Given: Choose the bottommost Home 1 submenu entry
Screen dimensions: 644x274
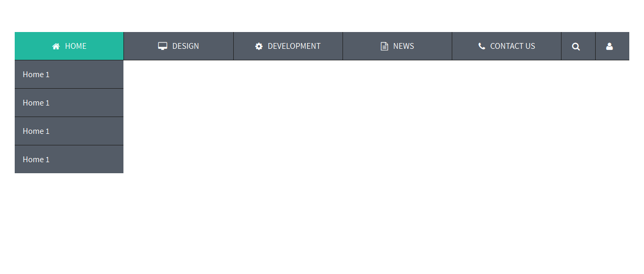Looking at the screenshot, I should point(69,160).
